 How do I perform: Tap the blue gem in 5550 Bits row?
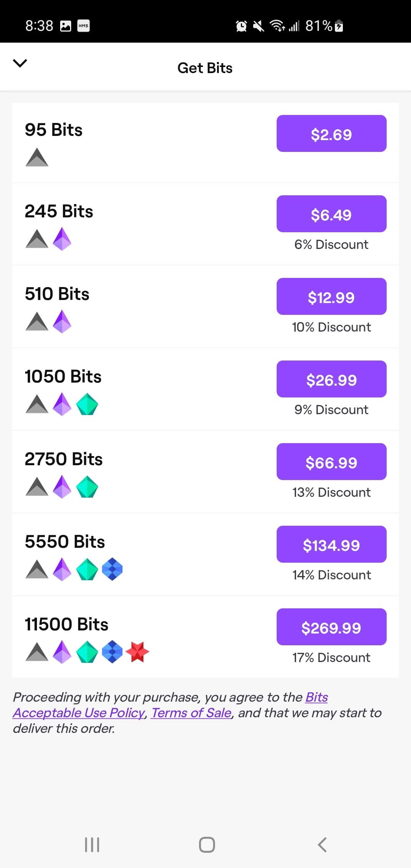pos(112,569)
